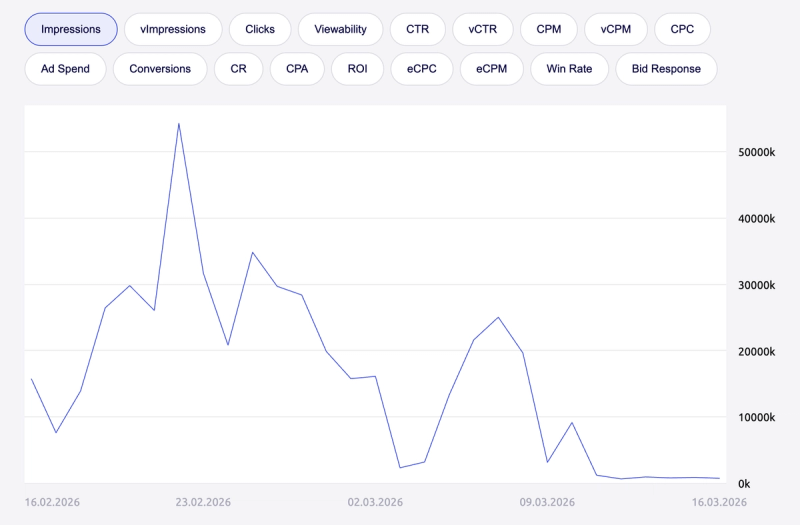Show the Clicks metric
Screen dimensions: 800x525
coord(260,30)
